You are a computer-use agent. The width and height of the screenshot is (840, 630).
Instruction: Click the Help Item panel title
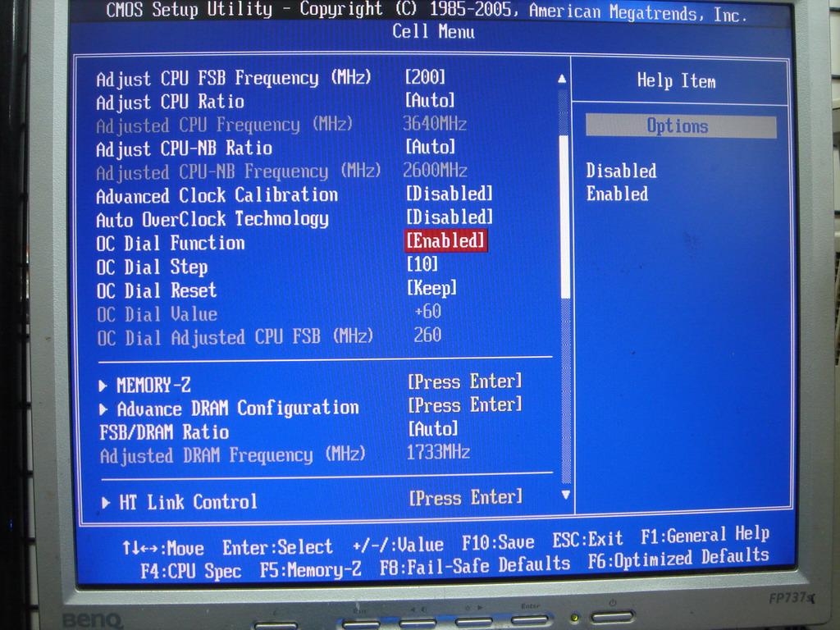click(676, 81)
